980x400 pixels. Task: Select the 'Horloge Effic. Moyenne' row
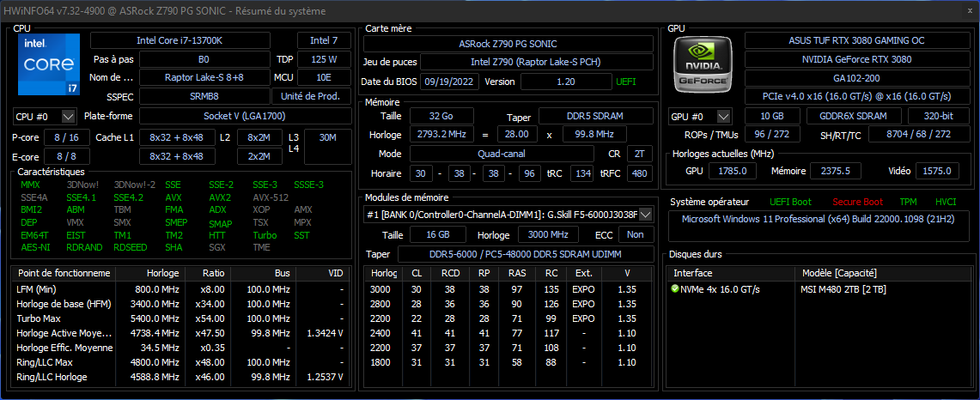pyautogui.click(x=180, y=347)
